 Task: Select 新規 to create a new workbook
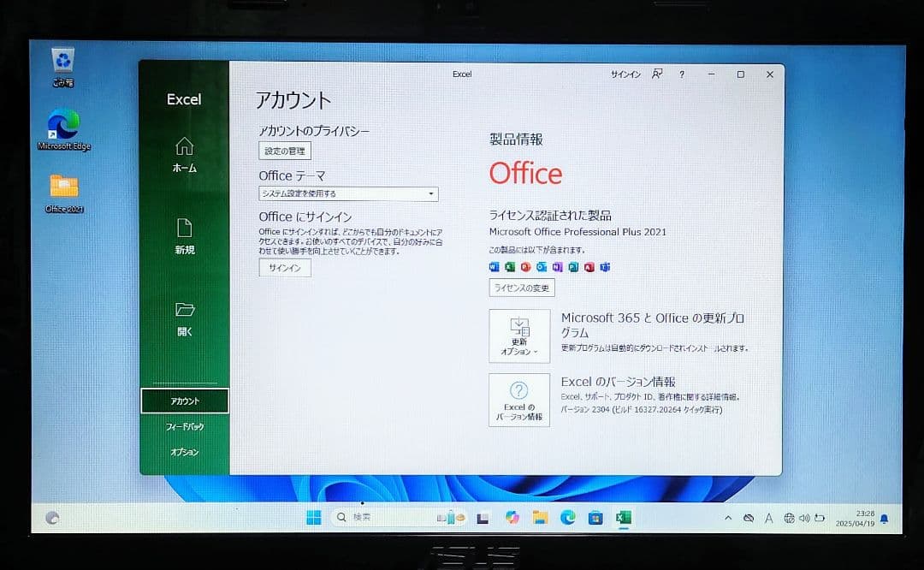click(x=185, y=236)
